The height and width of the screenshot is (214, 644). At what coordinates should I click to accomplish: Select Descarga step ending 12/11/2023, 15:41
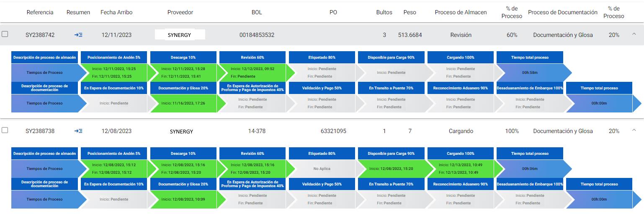(x=182, y=73)
